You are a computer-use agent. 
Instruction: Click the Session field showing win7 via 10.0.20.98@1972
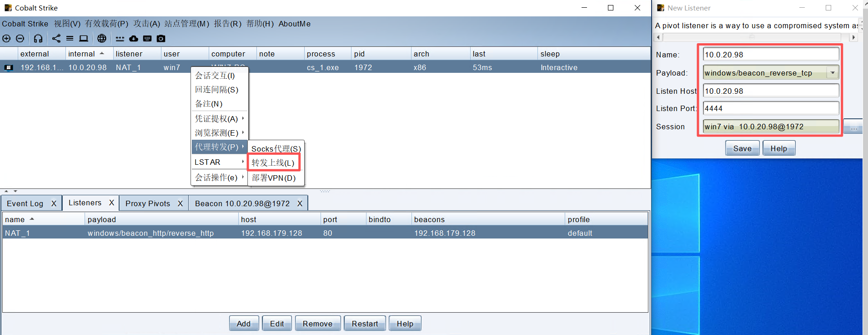click(771, 127)
